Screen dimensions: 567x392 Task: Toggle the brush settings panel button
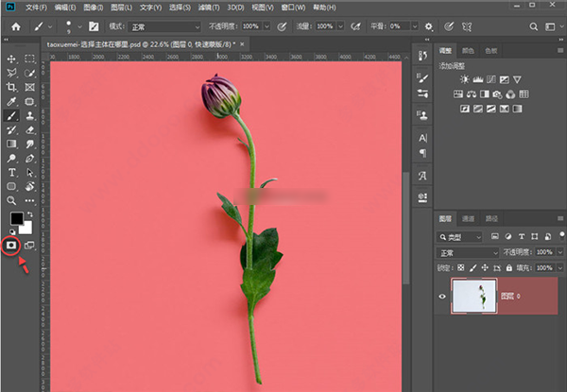94,26
